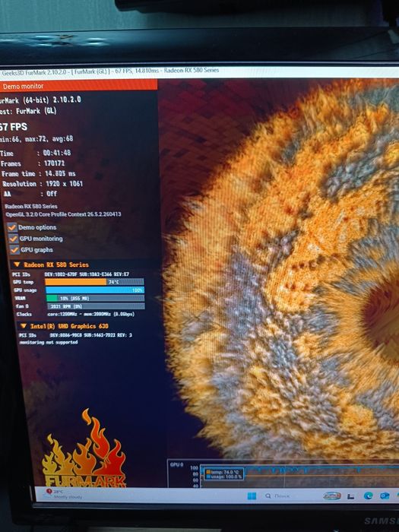Click the GPU usage 100% bar
Image resolution: width=399 pixels, height=532 pixels.
point(95,290)
